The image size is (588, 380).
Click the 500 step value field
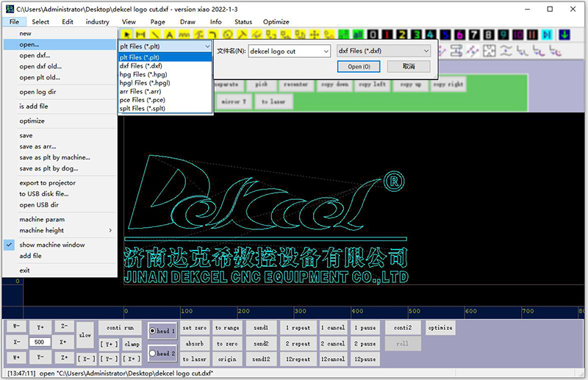(x=40, y=342)
